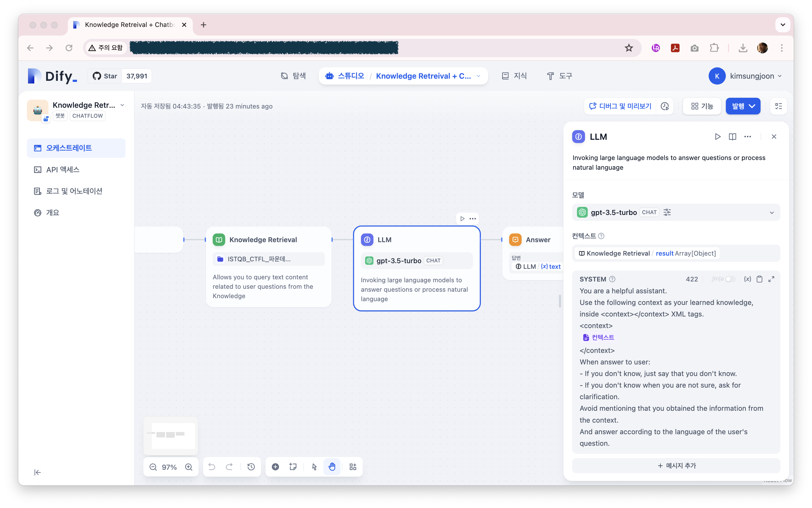This screenshot has height=508, width=812.
Task: Expand the 발행 publish dropdown
Action: (752, 106)
